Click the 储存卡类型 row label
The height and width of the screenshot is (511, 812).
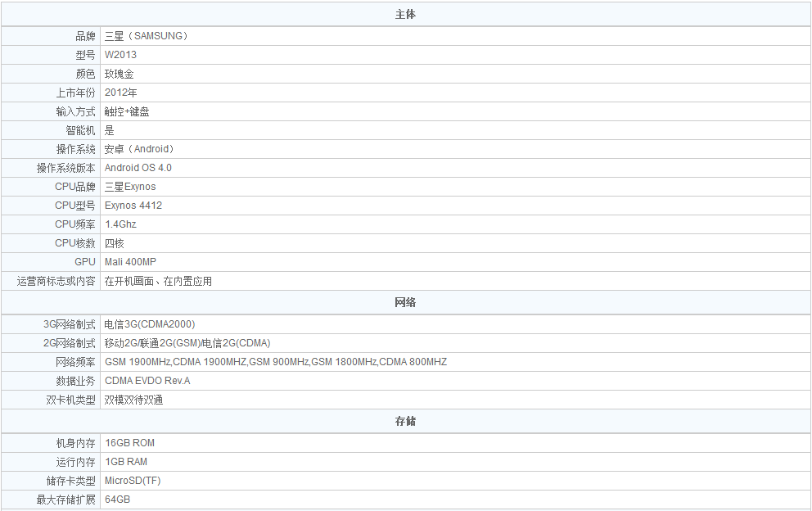(x=70, y=481)
